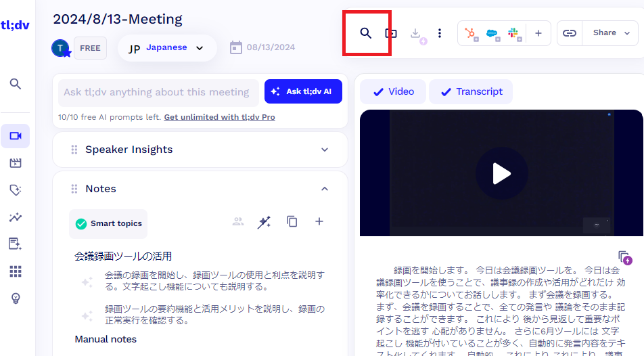Screen dimensions: 644x356
Task: Toggle the Video view checkbox
Action: tap(393, 91)
